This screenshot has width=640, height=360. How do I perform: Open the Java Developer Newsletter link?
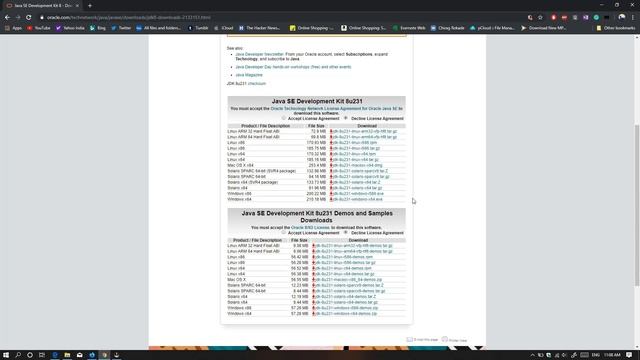[259, 54]
